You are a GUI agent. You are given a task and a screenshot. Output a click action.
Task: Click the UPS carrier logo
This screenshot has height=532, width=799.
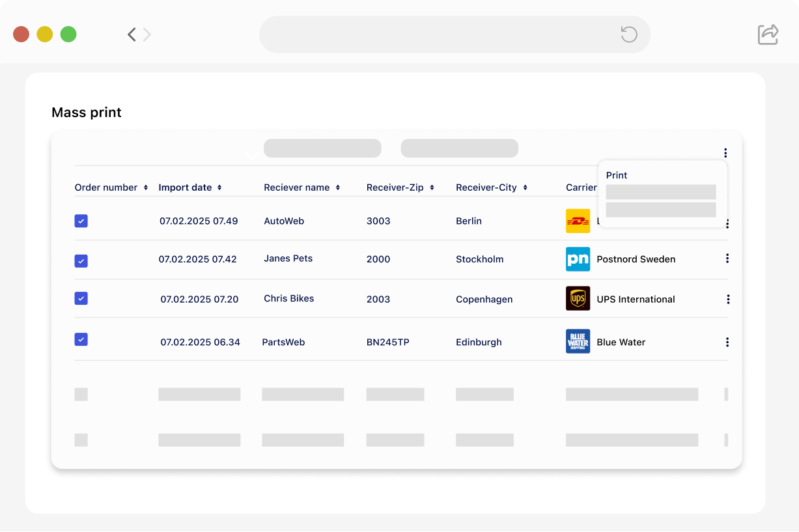tap(578, 299)
